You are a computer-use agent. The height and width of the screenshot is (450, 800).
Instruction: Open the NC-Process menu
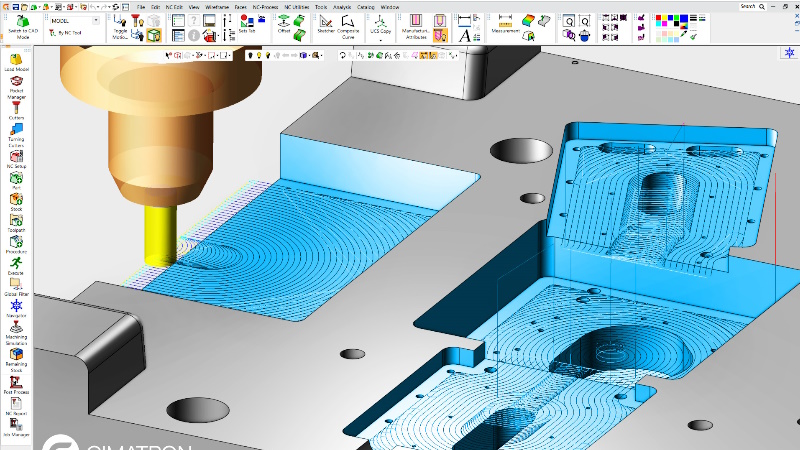265,7
